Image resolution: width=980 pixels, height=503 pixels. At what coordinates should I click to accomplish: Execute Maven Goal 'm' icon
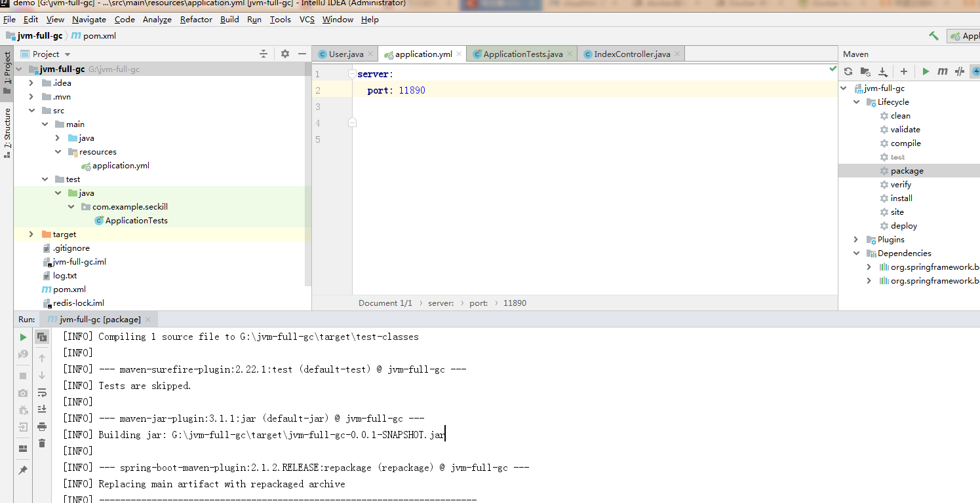click(943, 71)
